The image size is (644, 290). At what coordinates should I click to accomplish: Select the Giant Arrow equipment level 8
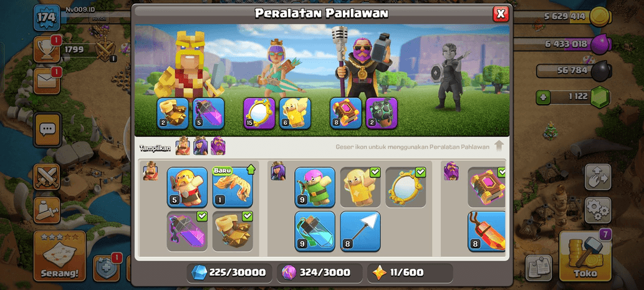360,231
